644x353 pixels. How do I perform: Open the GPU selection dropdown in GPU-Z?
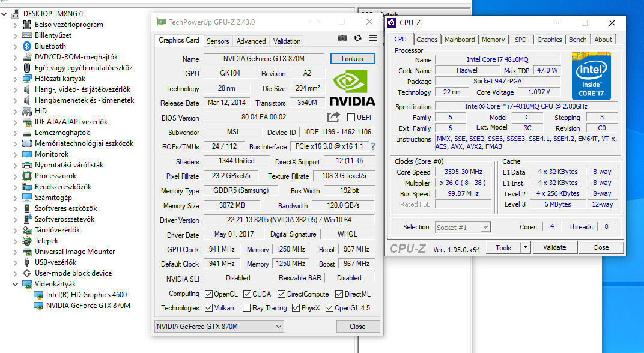219,327
